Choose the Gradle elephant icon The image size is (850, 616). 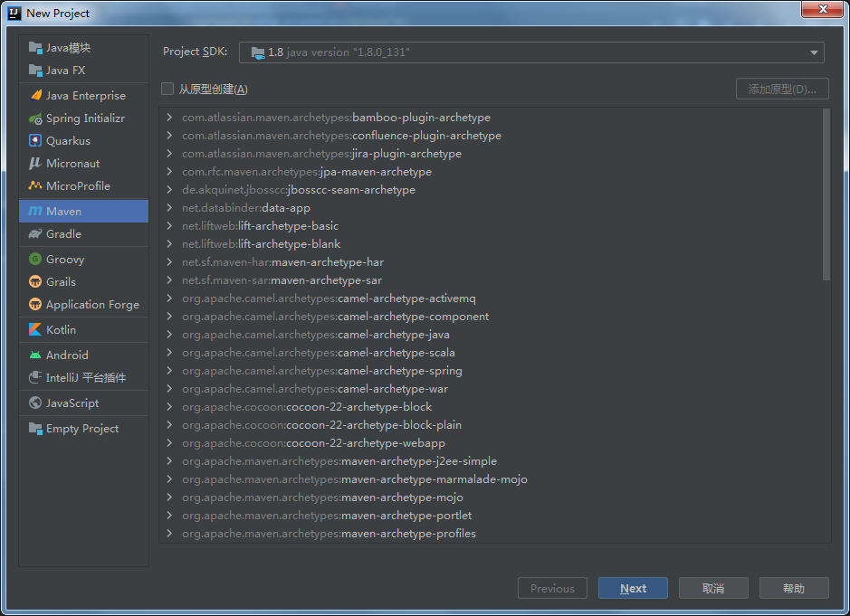pos(35,234)
